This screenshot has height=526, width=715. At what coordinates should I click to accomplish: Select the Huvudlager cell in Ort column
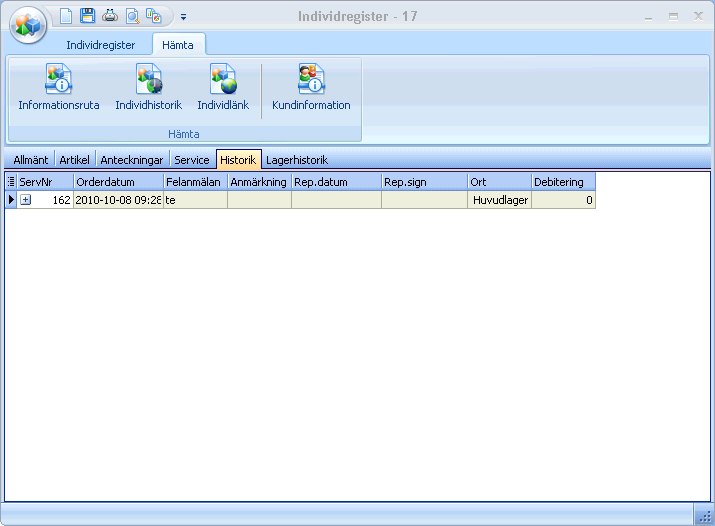(x=500, y=200)
